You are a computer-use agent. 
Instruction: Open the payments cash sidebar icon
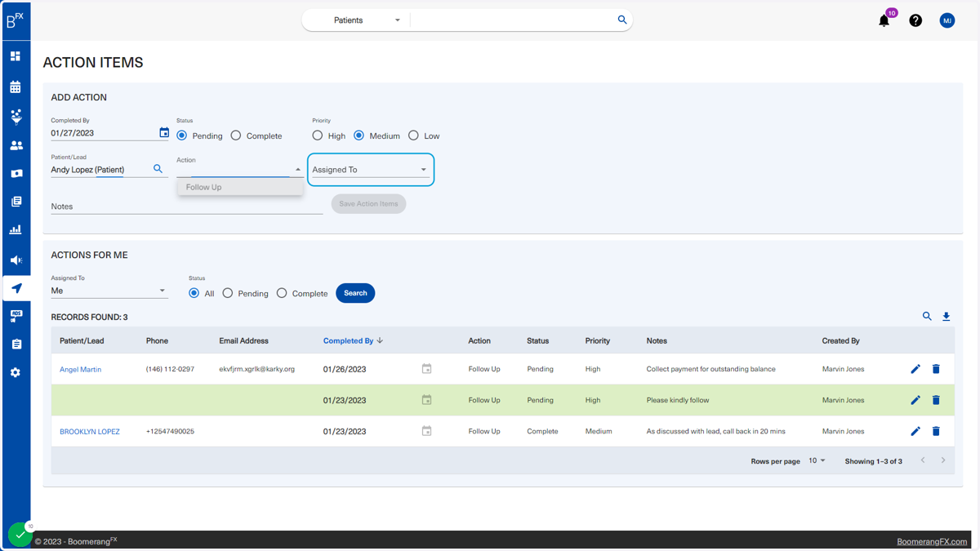point(16,174)
